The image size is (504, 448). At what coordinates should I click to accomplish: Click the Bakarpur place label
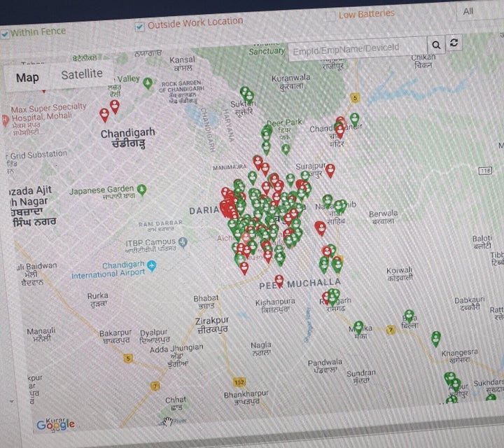click(115, 336)
